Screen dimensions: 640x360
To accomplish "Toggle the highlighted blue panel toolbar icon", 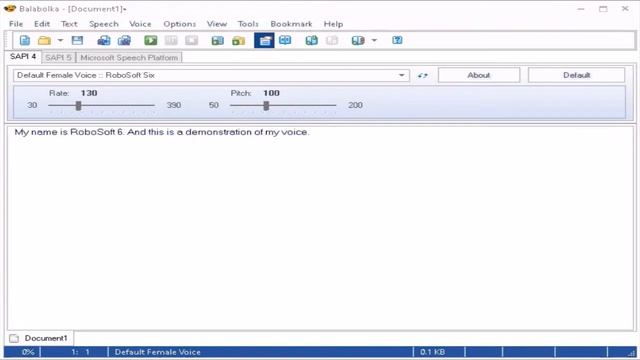I will click(264, 40).
